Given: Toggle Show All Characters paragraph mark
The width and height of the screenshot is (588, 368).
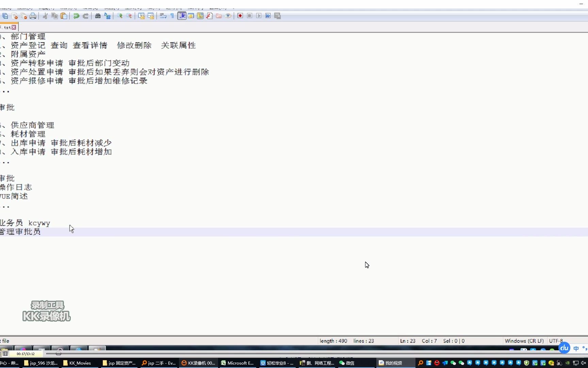Looking at the screenshot, I should [172, 16].
